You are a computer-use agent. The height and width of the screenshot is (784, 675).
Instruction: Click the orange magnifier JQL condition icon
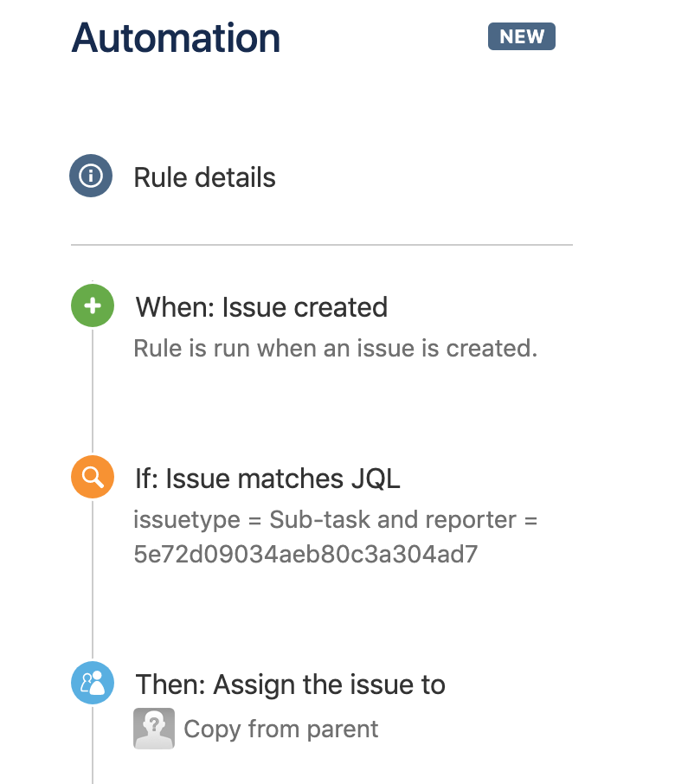click(x=93, y=477)
